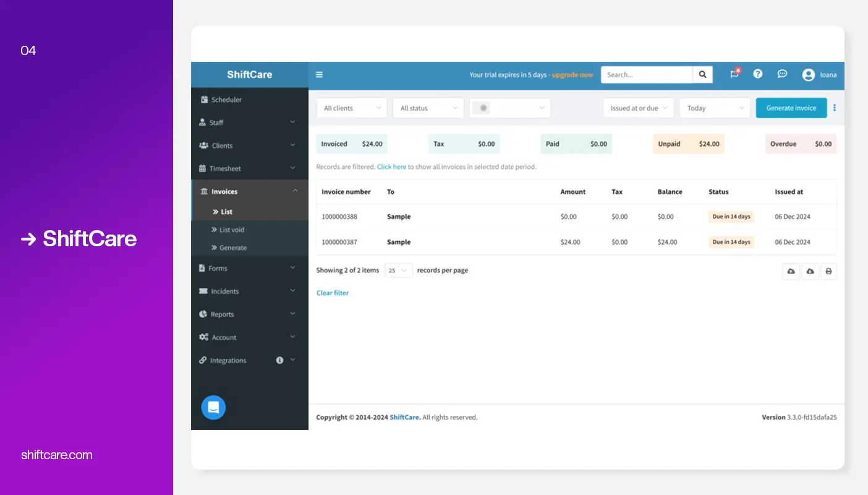Expand the Incidents sidebar menu
Viewport: 868px width, 495px height.
click(x=250, y=291)
